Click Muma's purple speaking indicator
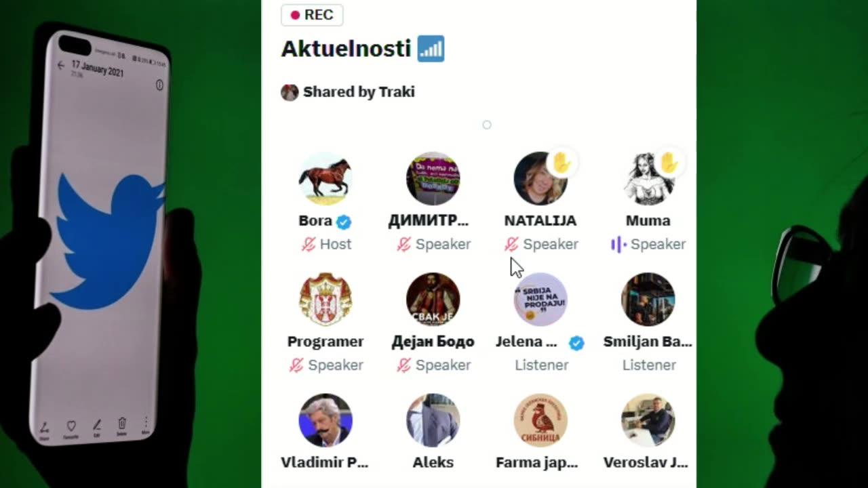868x488 pixels. point(618,244)
